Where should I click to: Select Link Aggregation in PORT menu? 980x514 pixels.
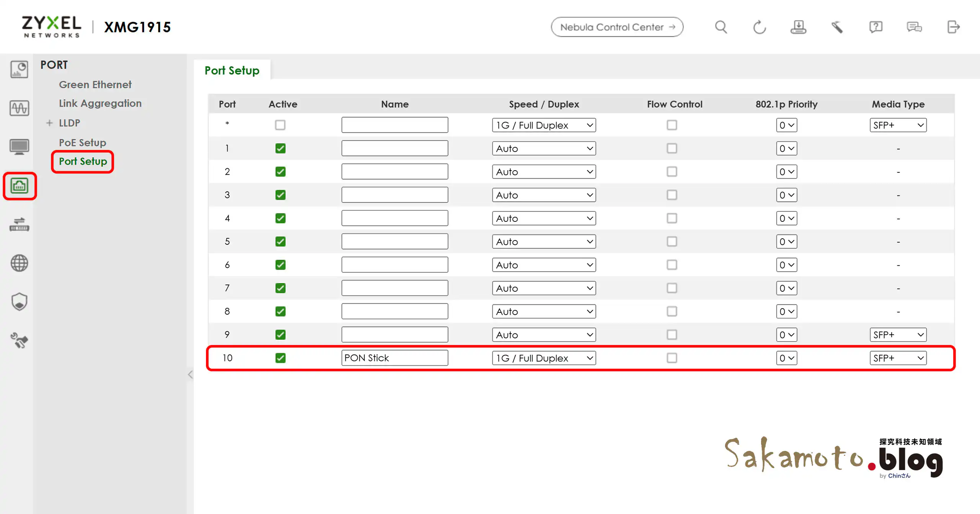tap(100, 103)
